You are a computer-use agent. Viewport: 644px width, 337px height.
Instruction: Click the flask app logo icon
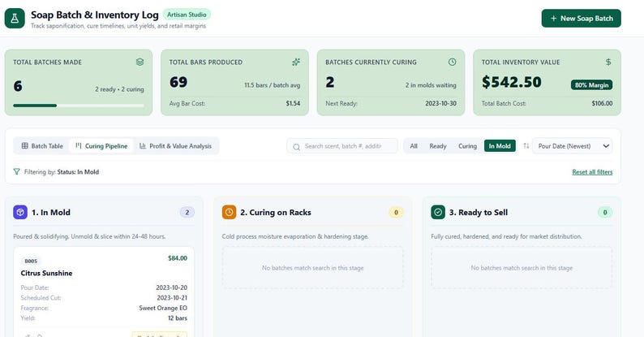coord(15,19)
